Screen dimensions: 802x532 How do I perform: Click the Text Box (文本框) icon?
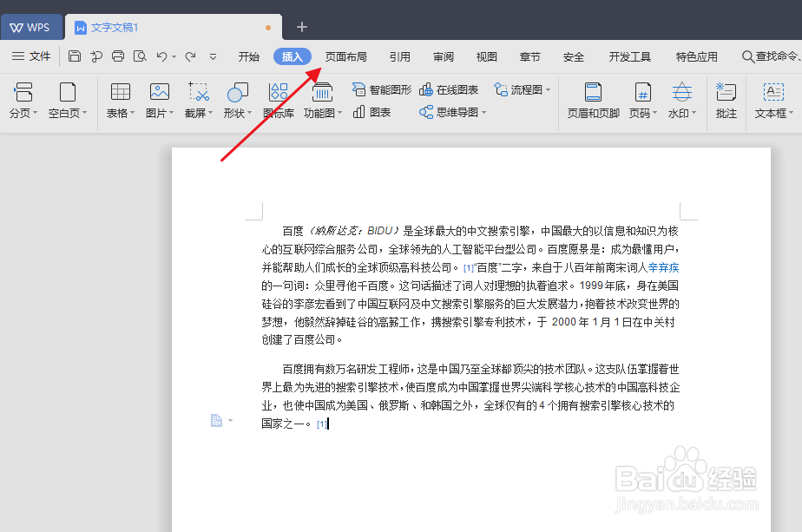[773, 92]
